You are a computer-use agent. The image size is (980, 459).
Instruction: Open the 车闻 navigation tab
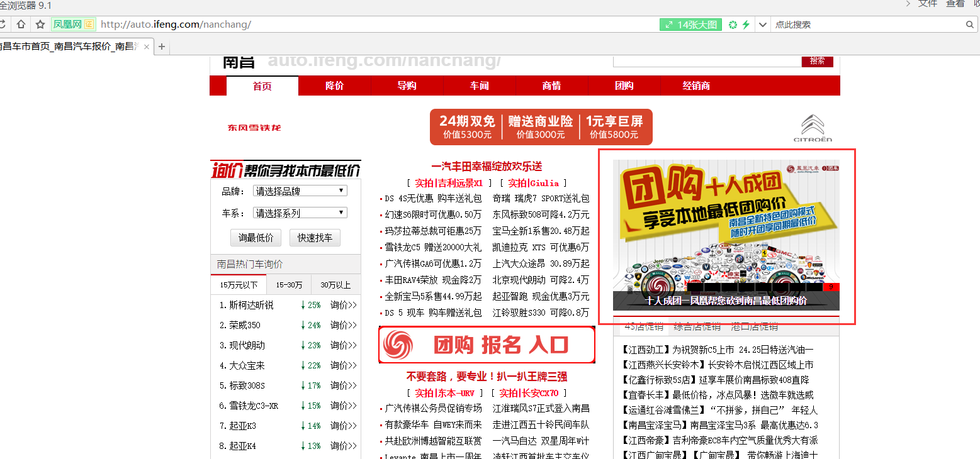480,86
